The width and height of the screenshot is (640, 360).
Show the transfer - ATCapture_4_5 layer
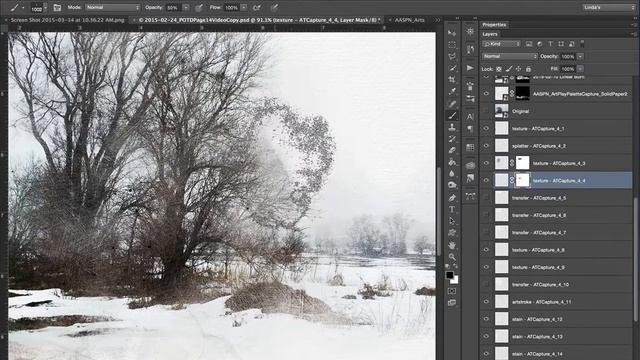point(486,198)
